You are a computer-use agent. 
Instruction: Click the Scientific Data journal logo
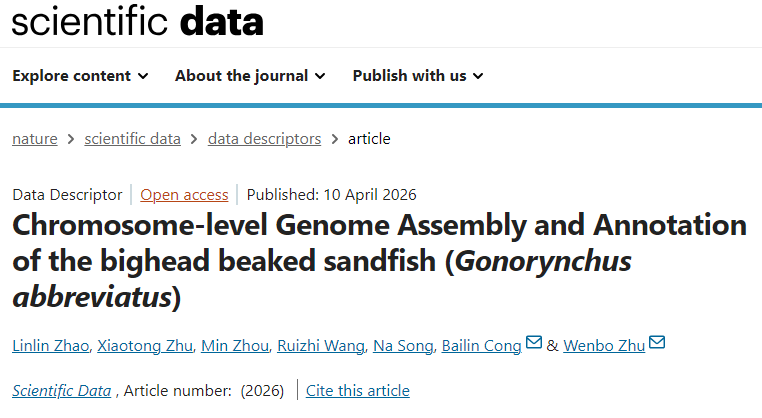[x=138, y=22]
